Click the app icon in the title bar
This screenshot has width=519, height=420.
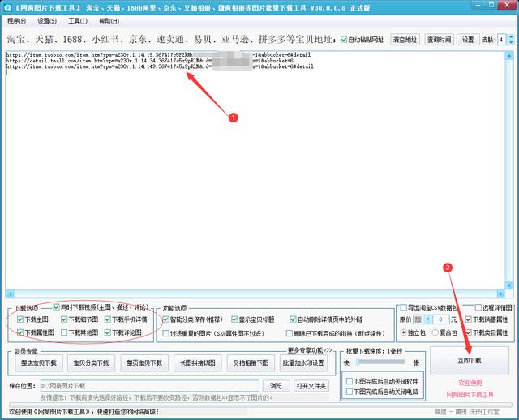point(6,7)
